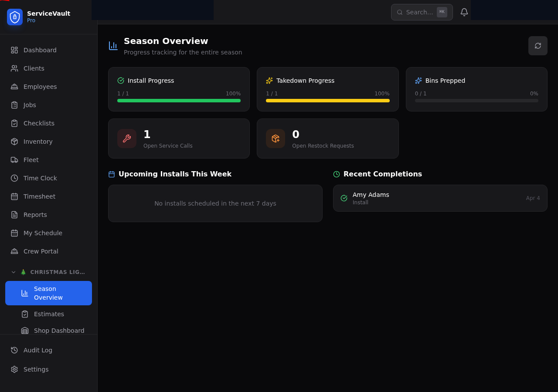
Task: Click the Employees icon
Action: [14, 86]
